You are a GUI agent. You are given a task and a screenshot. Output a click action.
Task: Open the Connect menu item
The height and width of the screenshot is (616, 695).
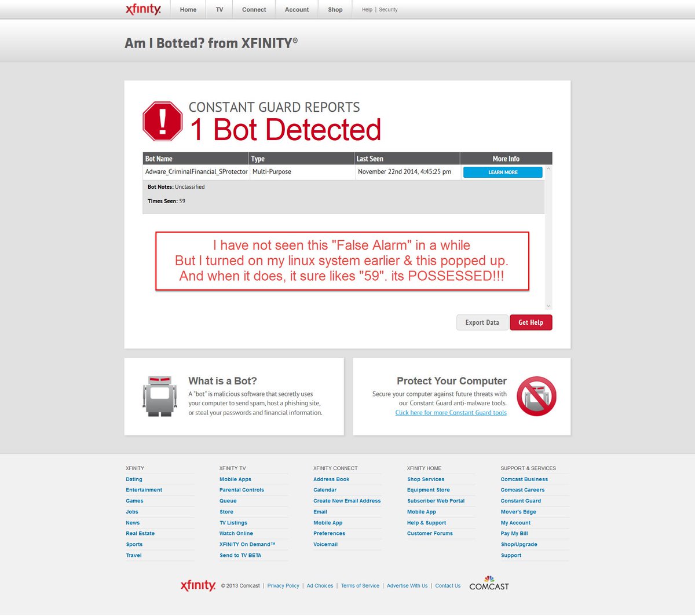[x=254, y=10]
